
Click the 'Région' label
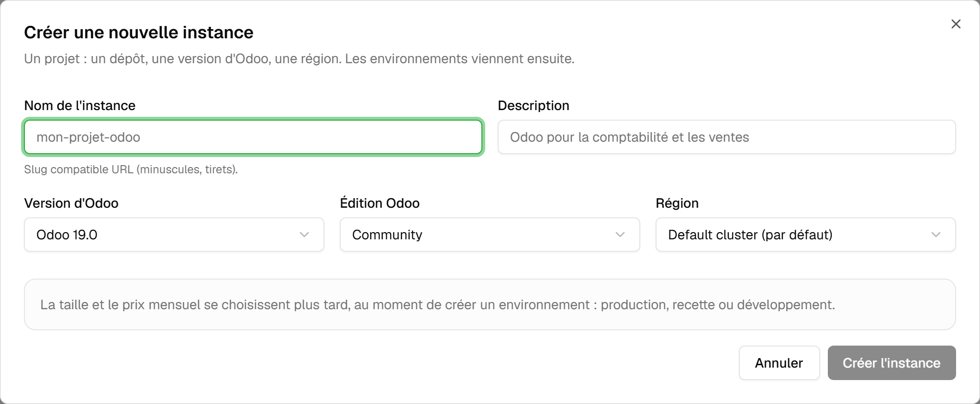[x=677, y=203]
